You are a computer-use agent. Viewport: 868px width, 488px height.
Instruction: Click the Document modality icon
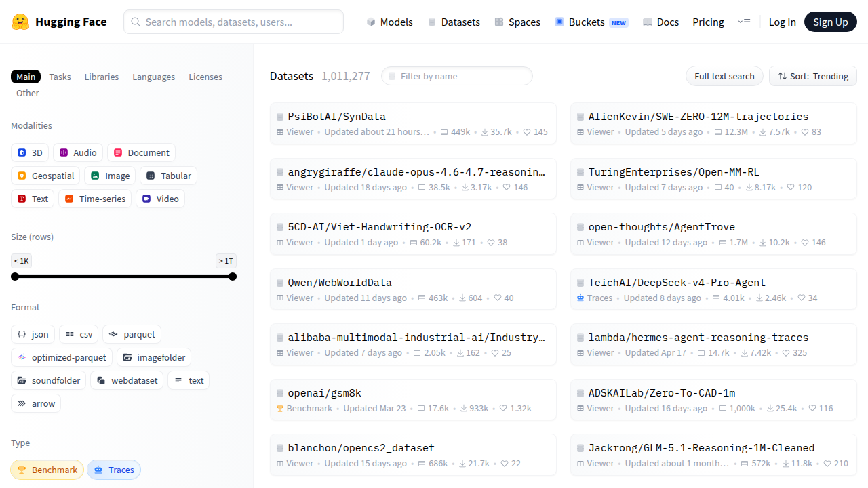coord(118,152)
